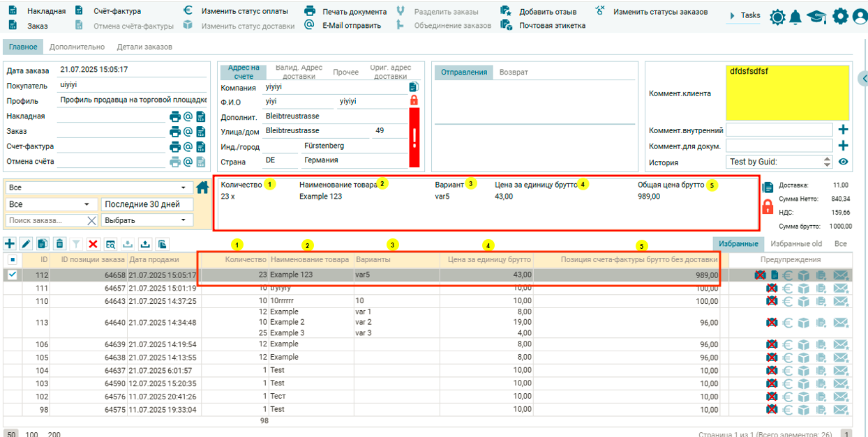Screen dimensions: 868x437
Task: Click the red lock icon beside Ф.И.О
Action: point(414,100)
